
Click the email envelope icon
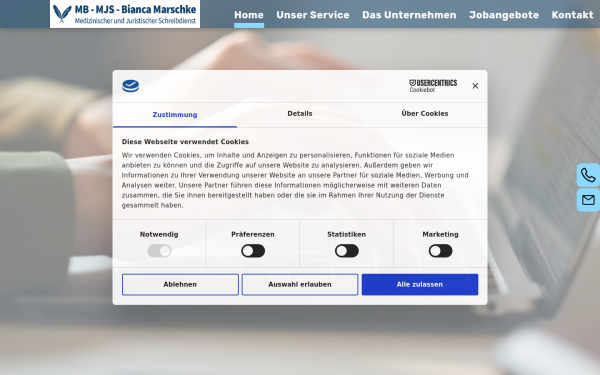click(588, 200)
